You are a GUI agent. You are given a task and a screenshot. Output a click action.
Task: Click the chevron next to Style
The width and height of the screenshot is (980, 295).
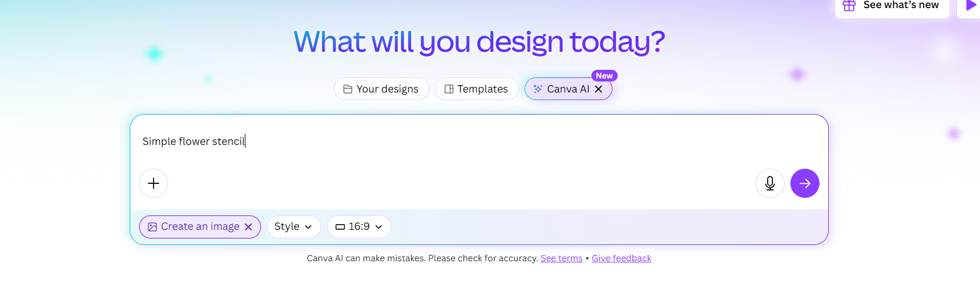(308, 227)
